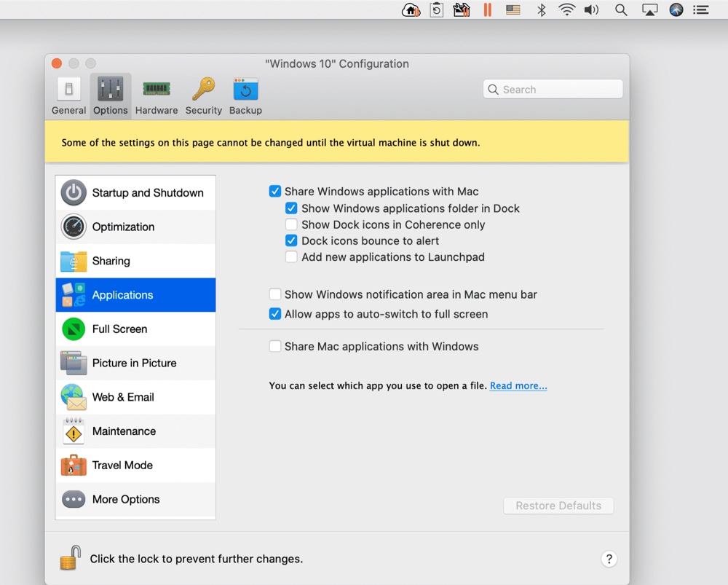This screenshot has width=728, height=585.
Task: Open Optimization settings pane
Action: [135, 227]
